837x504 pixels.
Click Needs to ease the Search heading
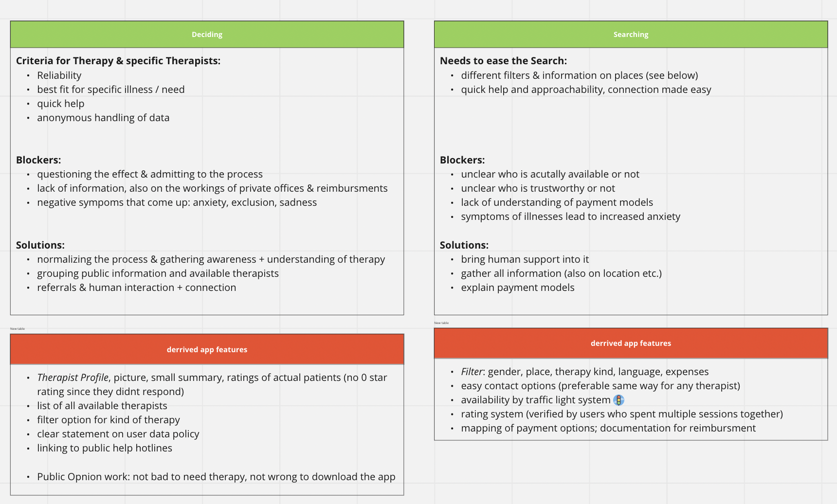(503, 61)
